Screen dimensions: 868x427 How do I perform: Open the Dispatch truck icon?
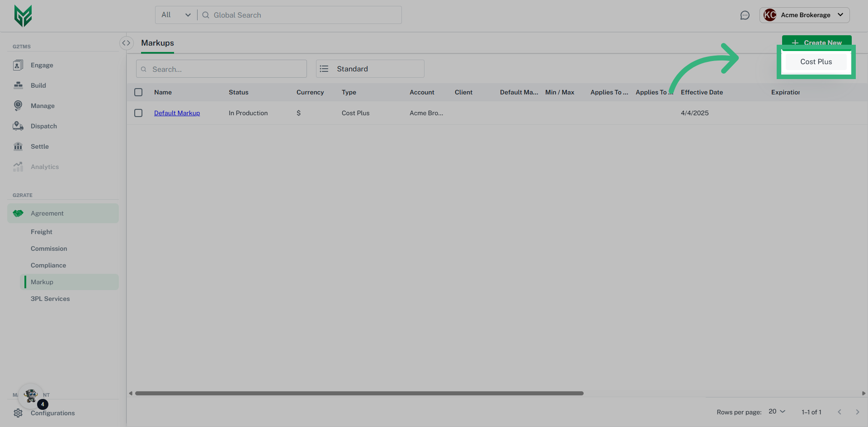[x=18, y=126]
